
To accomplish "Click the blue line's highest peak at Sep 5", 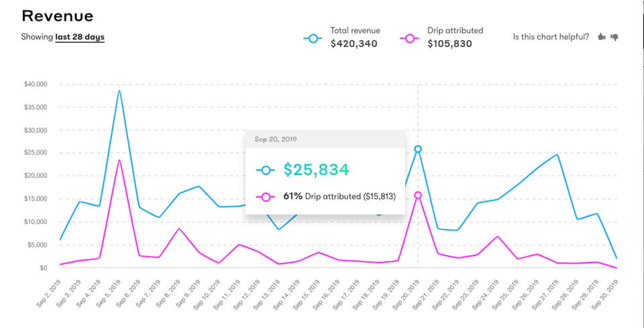I will [x=119, y=91].
